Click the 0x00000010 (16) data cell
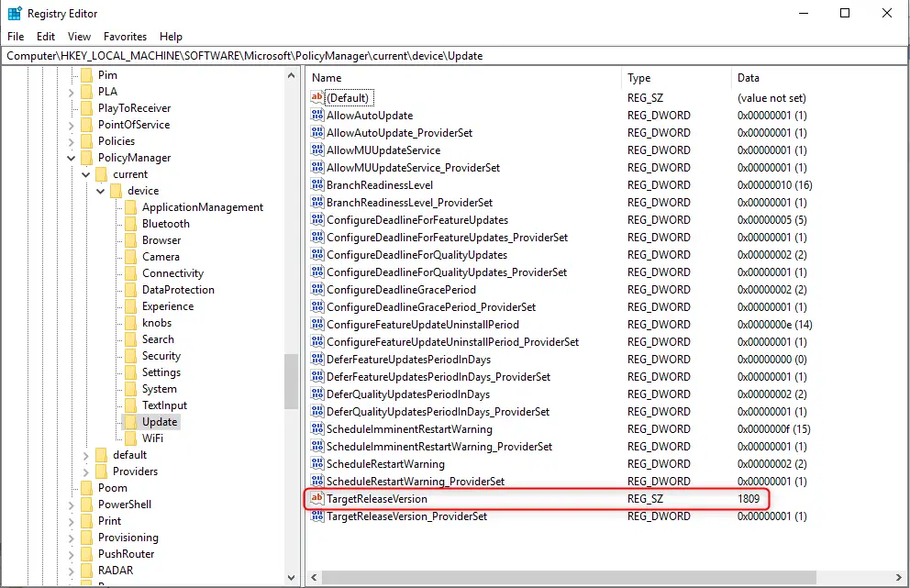This screenshot has width=910, height=588. coord(775,185)
